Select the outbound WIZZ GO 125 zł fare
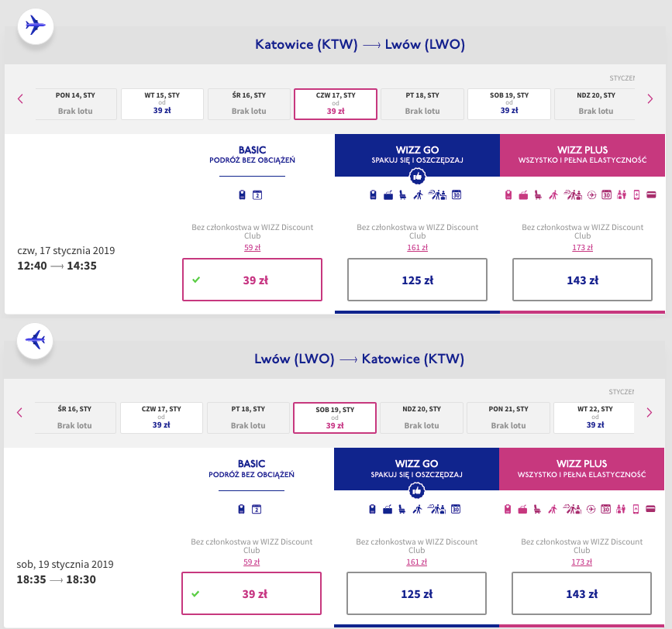Image resolution: width=672 pixels, height=629 pixels. (417, 280)
